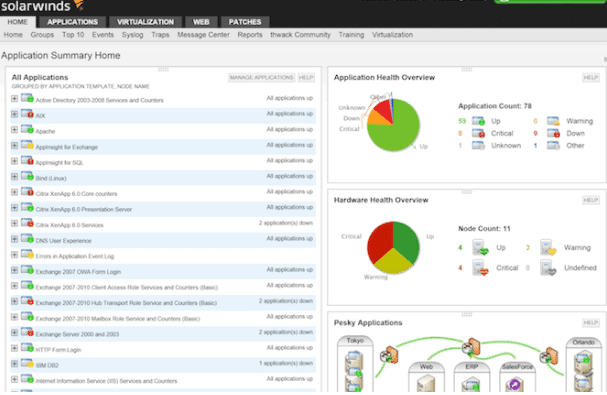The width and height of the screenshot is (607, 395).
Task: Open the HOME tab
Action: click(17, 22)
